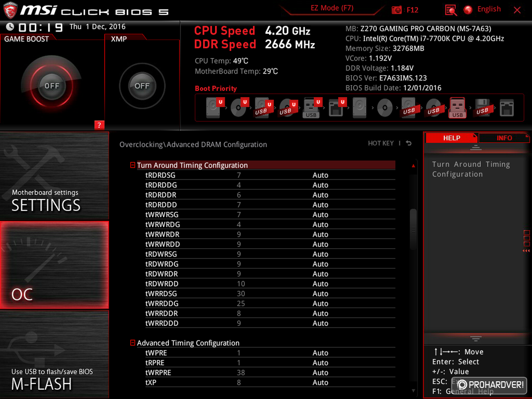This screenshot has height=399, width=532.
Task: Click the HOT KEY button
Action: [x=381, y=143]
